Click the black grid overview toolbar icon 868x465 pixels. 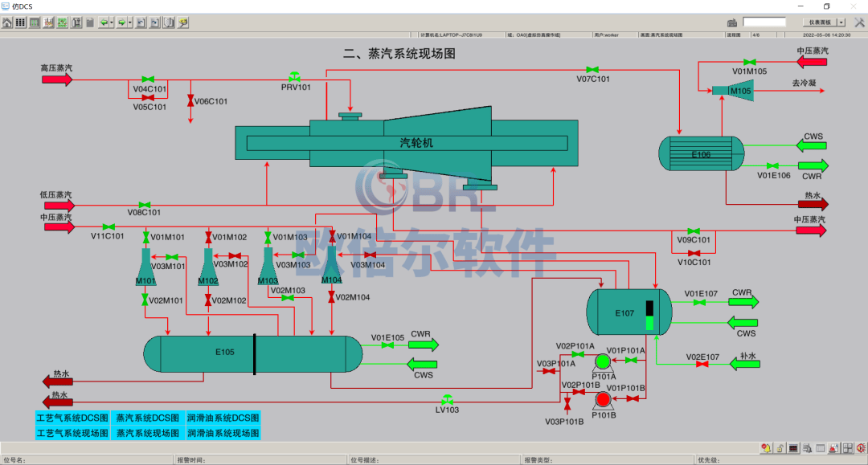pyautogui.click(x=20, y=22)
